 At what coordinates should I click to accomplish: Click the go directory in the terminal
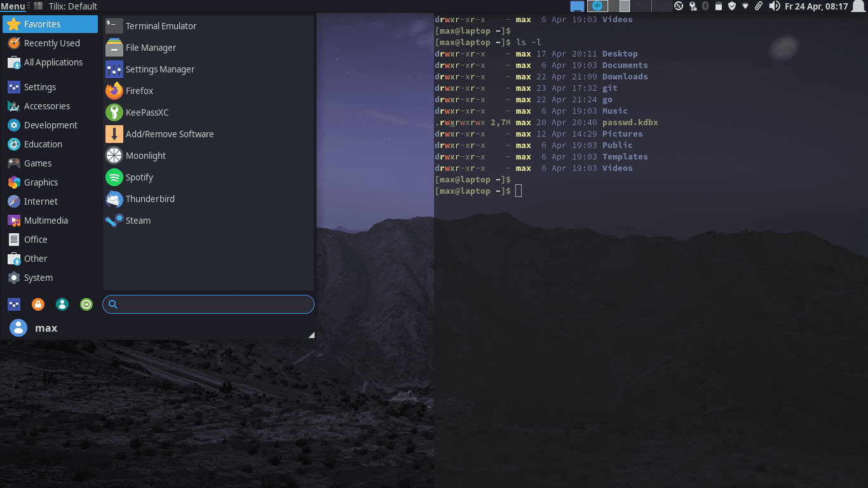click(x=607, y=100)
